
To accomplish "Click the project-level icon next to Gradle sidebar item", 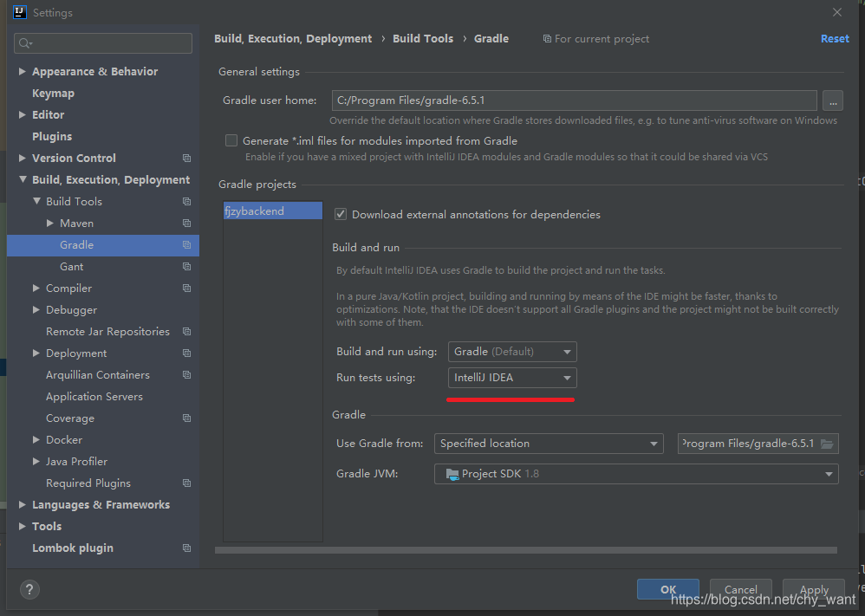I will point(186,245).
